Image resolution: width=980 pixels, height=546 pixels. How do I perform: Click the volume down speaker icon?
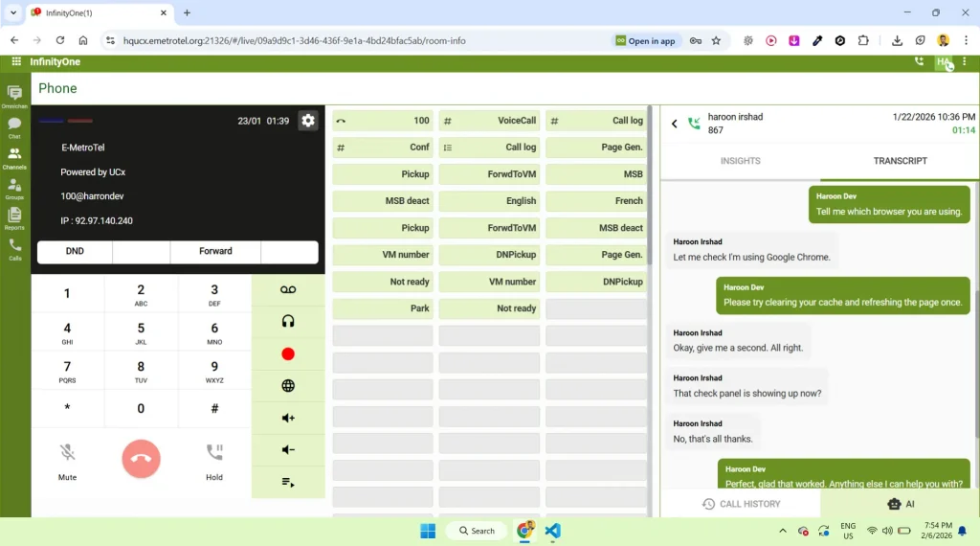pyautogui.click(x=287, y=449)
